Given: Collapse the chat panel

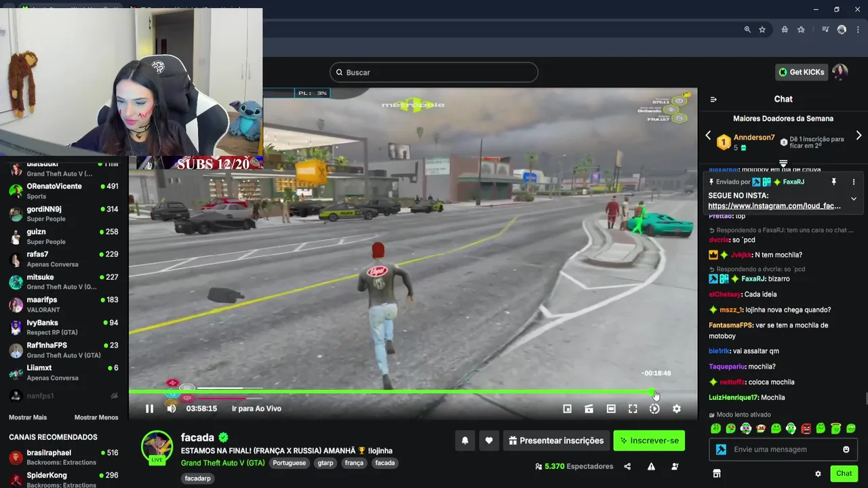Looking at the screenshot, I should point(713,99).
